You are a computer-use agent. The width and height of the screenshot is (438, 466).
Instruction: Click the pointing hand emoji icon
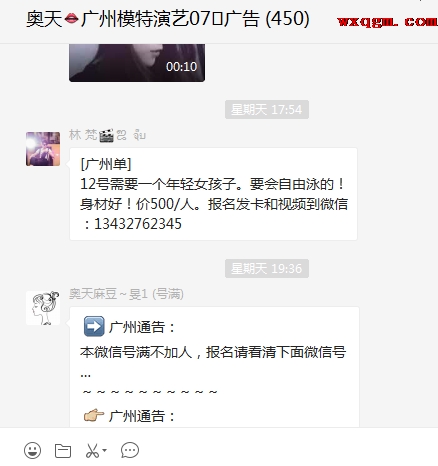94,415
